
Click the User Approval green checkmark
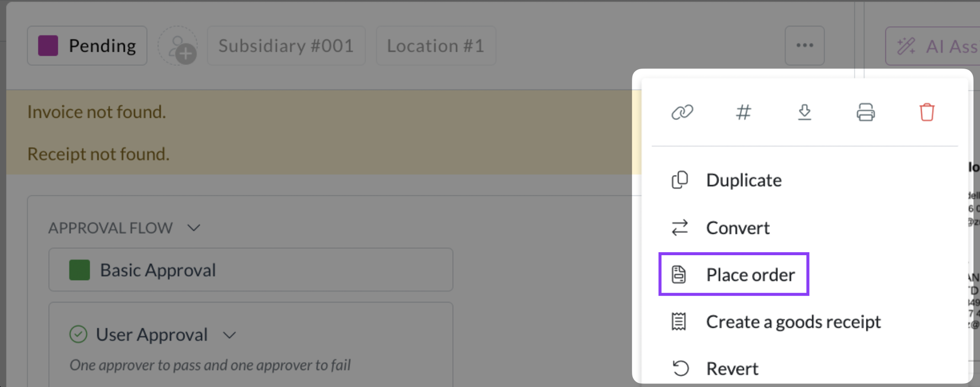point(78,334)
